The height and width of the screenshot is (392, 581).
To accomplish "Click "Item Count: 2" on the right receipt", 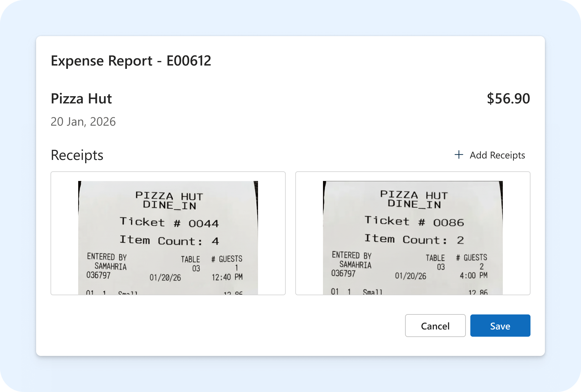I will pos(414,239).
